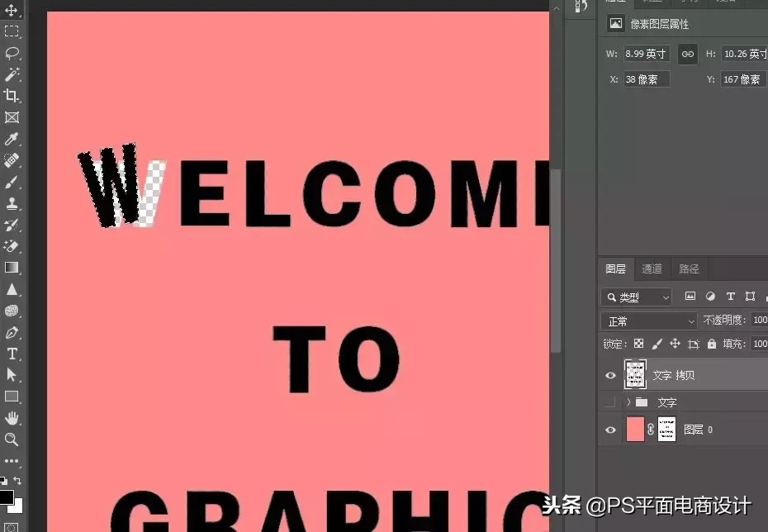Viewport: 768px width, 532px height.
Task: Toggle lock all padlock icon
Action: point(712,344)
